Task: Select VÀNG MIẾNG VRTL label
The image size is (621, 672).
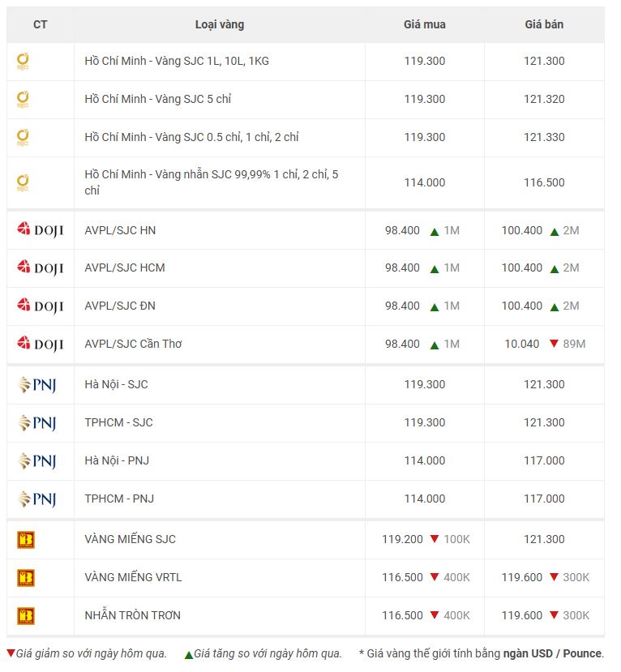Action: tap(133, 577)
